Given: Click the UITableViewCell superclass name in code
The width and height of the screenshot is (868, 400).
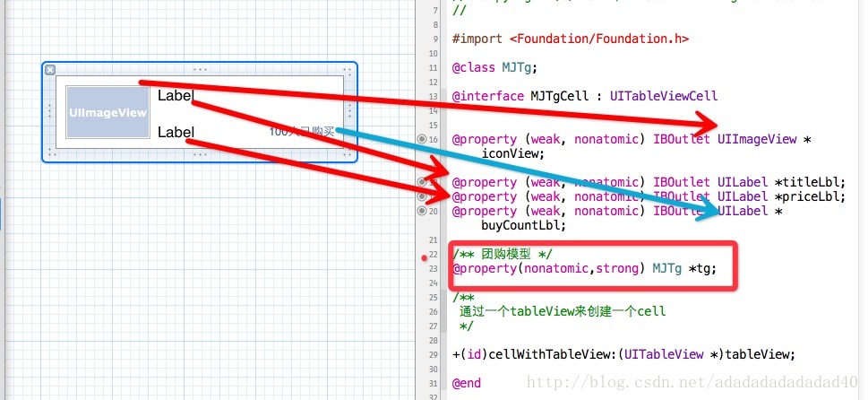Looking at the screenshot, I should pyautogui.click(x=664, y=96).
